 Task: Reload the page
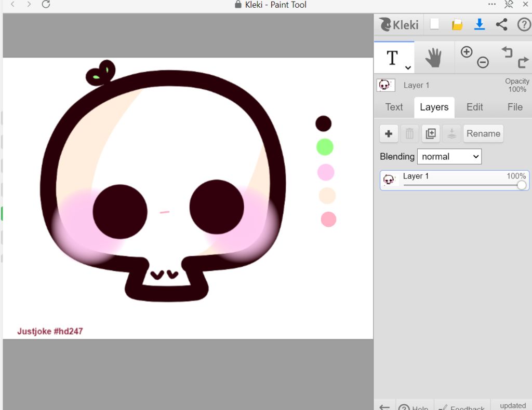46,4
